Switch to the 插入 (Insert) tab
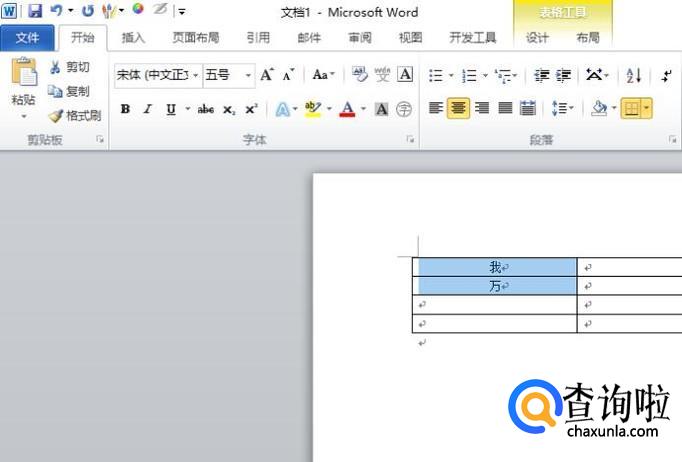This screenshot has height=462, width=682. 133,38
